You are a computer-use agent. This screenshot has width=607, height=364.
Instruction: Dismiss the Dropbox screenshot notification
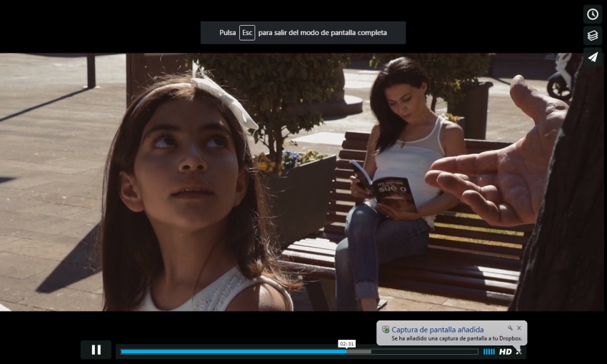click(519, 328)
